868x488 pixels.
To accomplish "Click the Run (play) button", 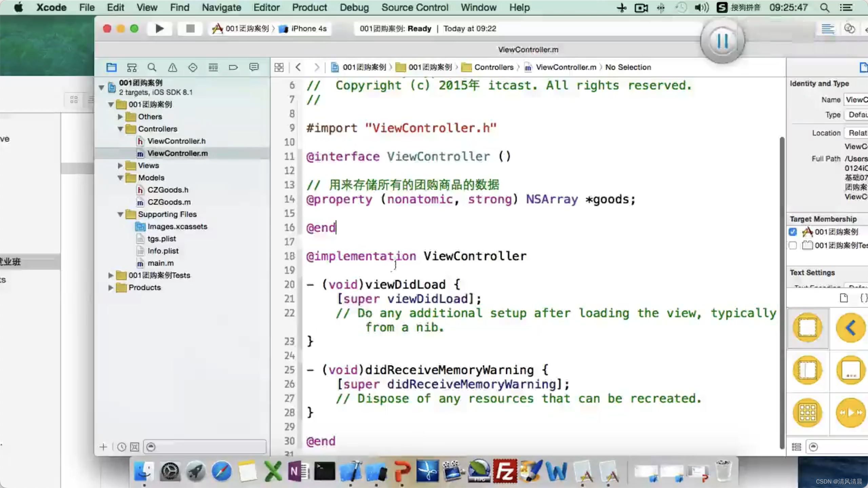I will click(x=159, y=29).
